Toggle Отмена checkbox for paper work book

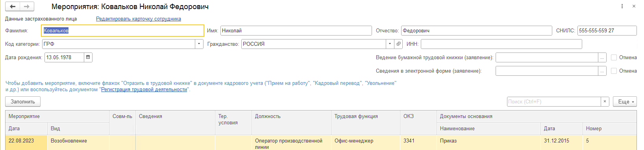click(x=614, y=58)
